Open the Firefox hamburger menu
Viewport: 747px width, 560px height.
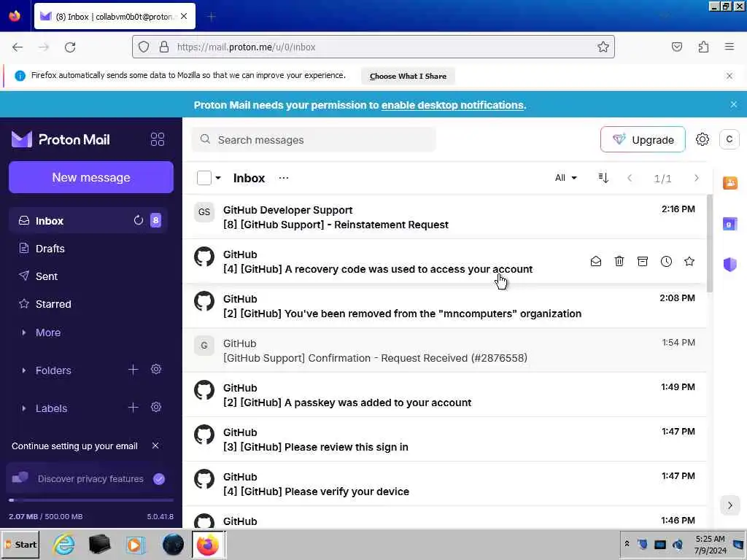click(729, 47)
